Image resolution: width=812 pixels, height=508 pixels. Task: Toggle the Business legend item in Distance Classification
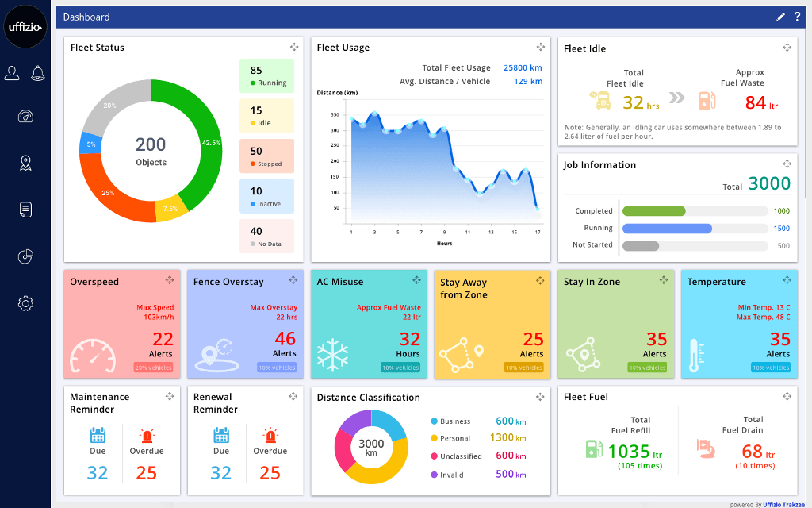point(455,421)
